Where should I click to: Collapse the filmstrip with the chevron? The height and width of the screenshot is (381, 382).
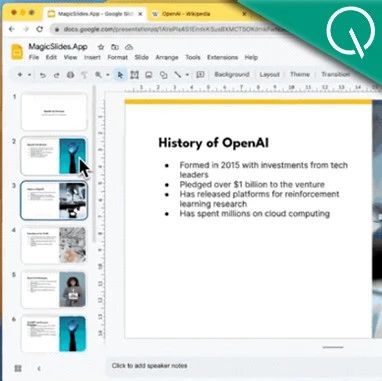click(x=39, y=369)
